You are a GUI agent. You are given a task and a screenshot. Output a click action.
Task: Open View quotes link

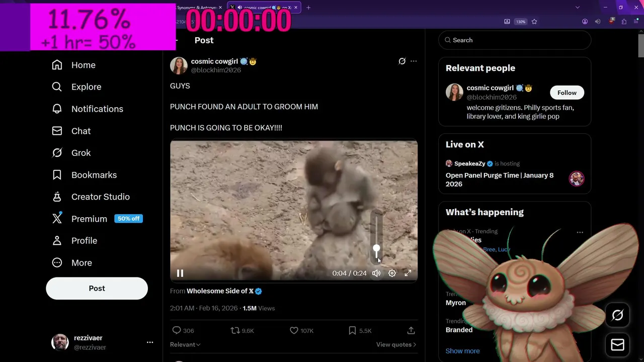point(396,344)
